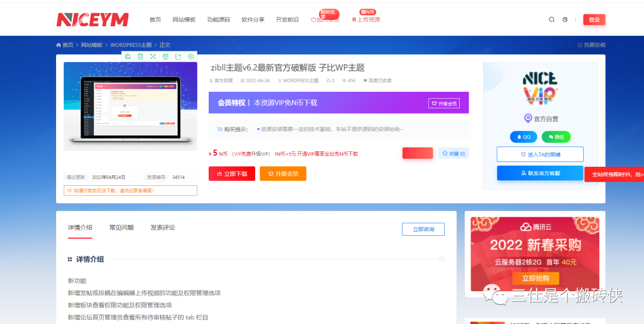
Task: Click breadcrumb link WORDPRESS主题
Action: pyautogui.click(x=131, y=45)
